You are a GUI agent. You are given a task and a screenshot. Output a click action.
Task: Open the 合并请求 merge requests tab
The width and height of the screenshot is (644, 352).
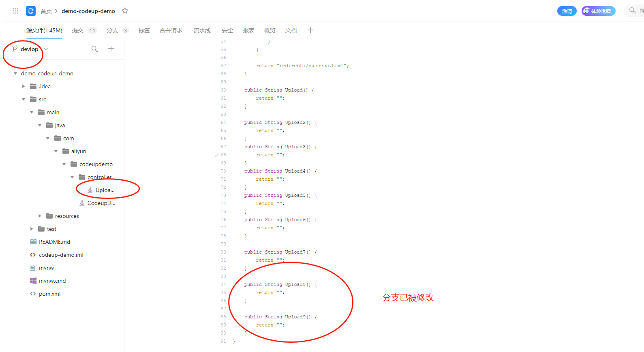tap(171, 30)
